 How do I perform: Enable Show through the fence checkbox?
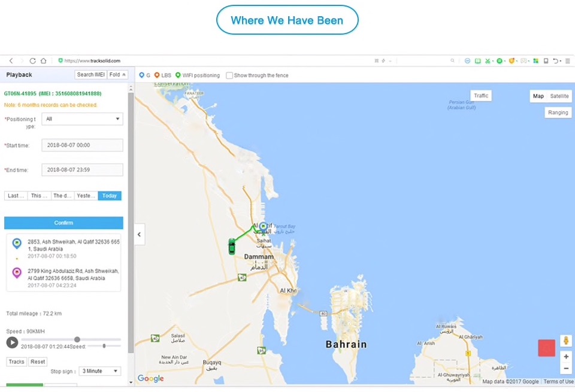229,75
